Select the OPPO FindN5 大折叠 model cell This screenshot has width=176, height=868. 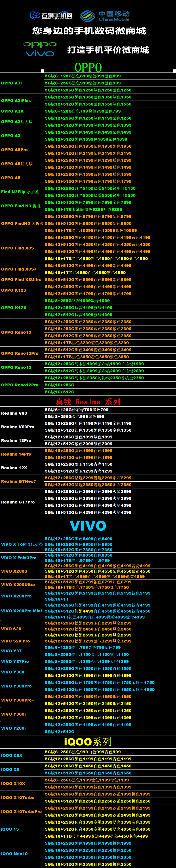(x=22, y=223)
